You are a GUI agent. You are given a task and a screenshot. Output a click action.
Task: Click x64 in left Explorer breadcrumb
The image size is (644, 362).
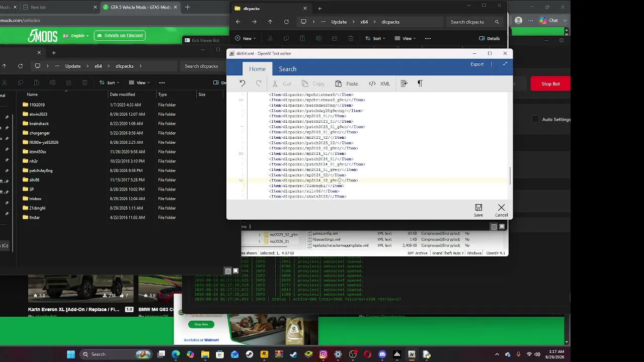coord(98,66)
